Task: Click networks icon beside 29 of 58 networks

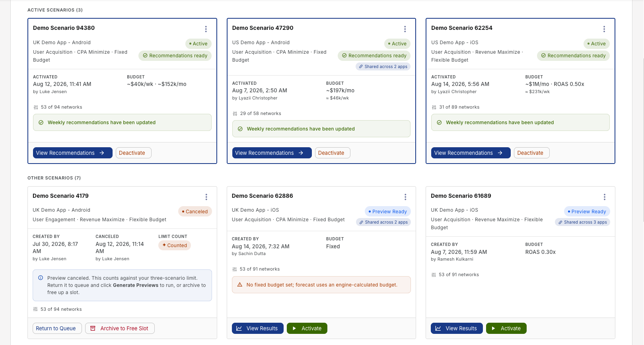Action: (x=235, y=114)
